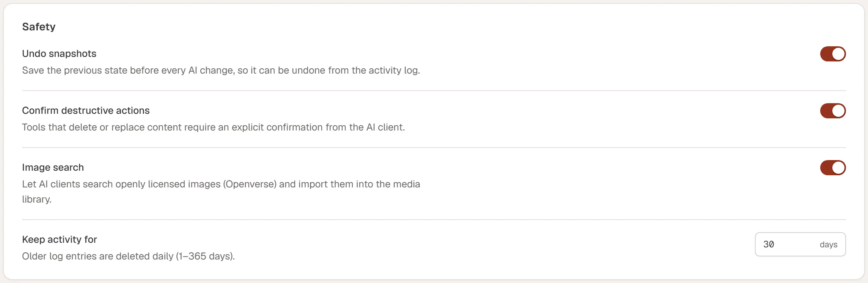The height and width of the screenshot is (283, 868).
Task: Click the '1–365 days' range hint
Action: tap(205, 256)
